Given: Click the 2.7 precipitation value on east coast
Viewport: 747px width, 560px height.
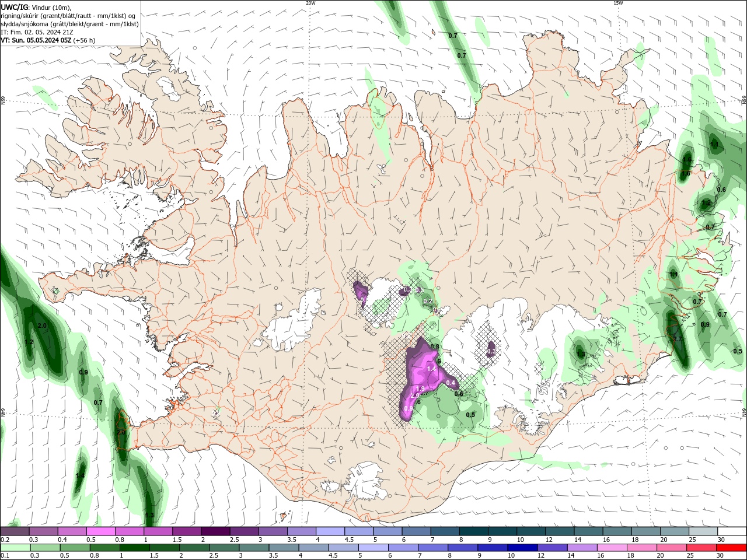Looking at the screenshot, I should [x=678, y=339].
